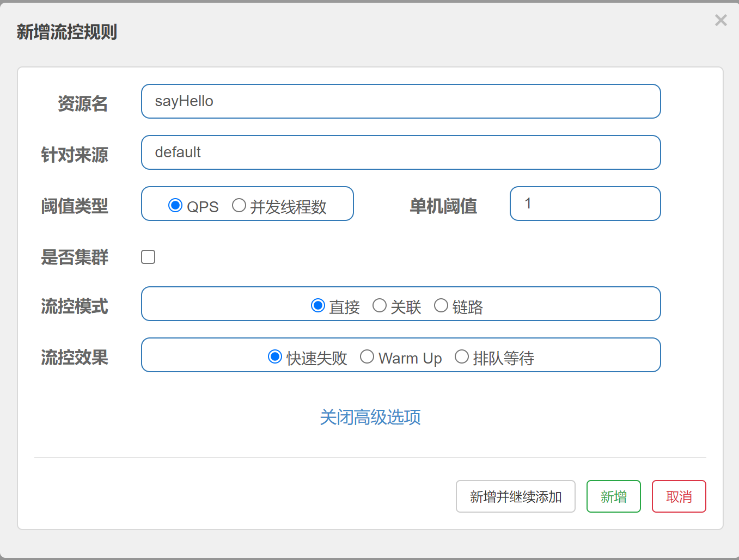Viewport: 739px width, 560px height.
Task: Close the 新增流控规则 dialog
Action: tap(720, 20)
